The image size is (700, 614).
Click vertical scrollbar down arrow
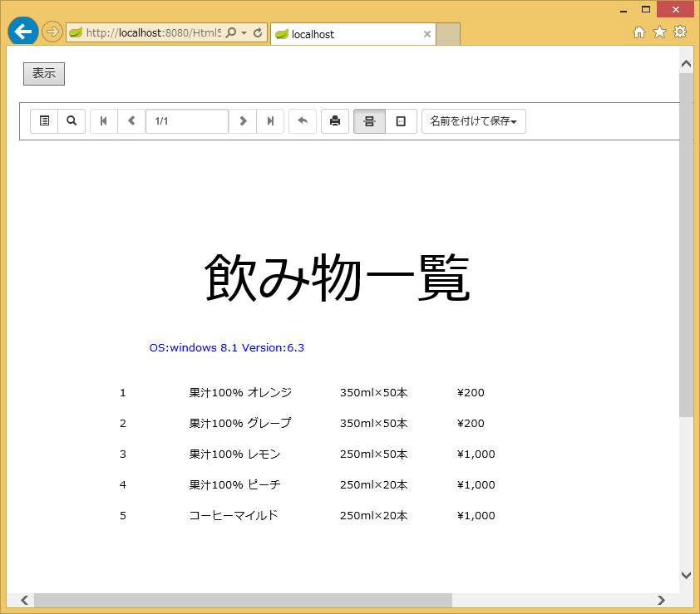(x=686, y=575)
